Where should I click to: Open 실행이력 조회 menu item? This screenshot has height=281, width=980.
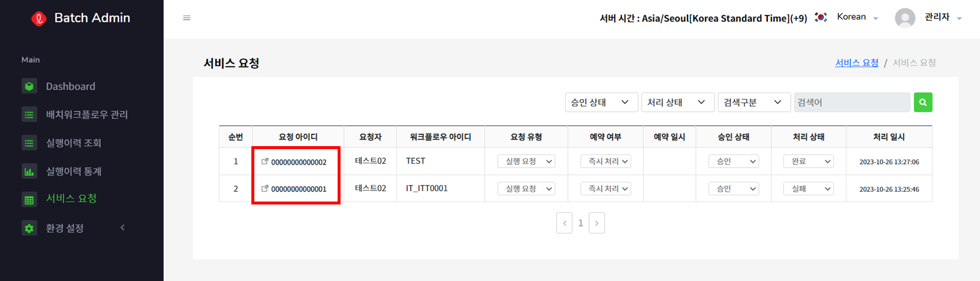tap(73, 143)
